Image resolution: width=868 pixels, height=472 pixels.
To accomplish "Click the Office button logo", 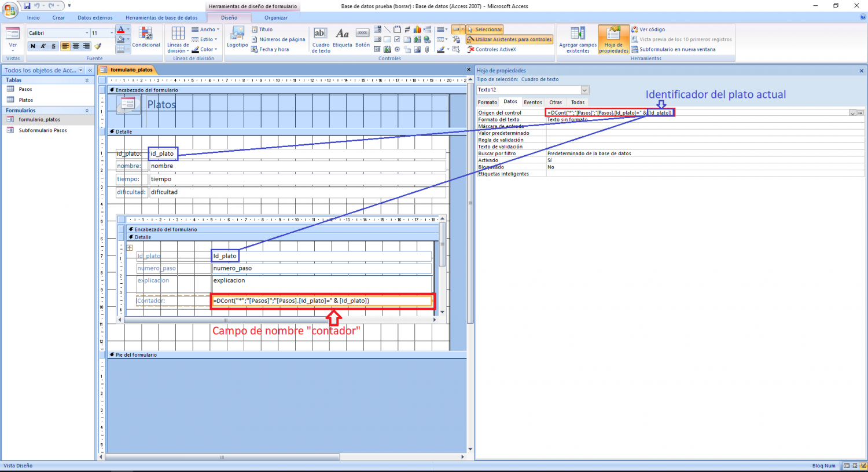I will (x=10, y=10).
